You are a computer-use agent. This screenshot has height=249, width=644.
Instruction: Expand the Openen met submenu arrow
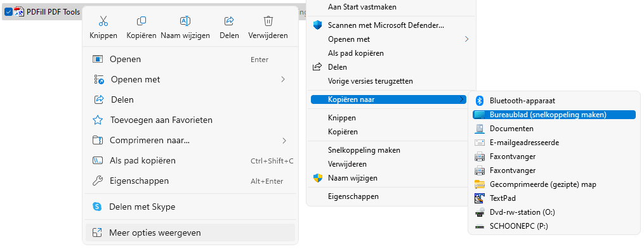tap(283, 79)
